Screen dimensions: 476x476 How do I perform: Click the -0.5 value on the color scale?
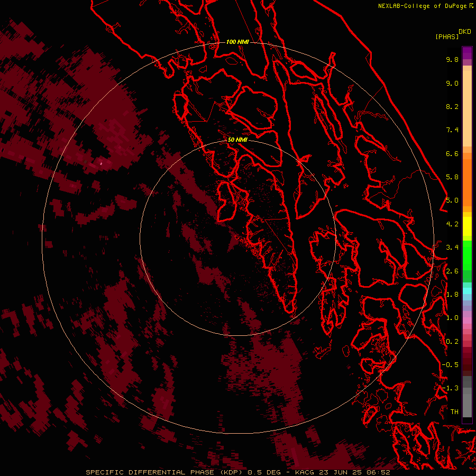coord(450,365)
